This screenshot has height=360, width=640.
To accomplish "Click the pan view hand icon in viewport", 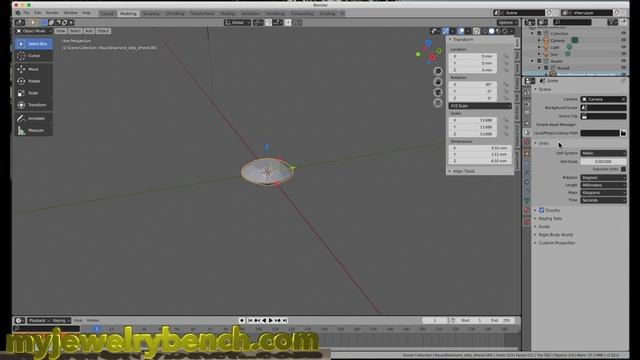I will [x=438, y=82].
